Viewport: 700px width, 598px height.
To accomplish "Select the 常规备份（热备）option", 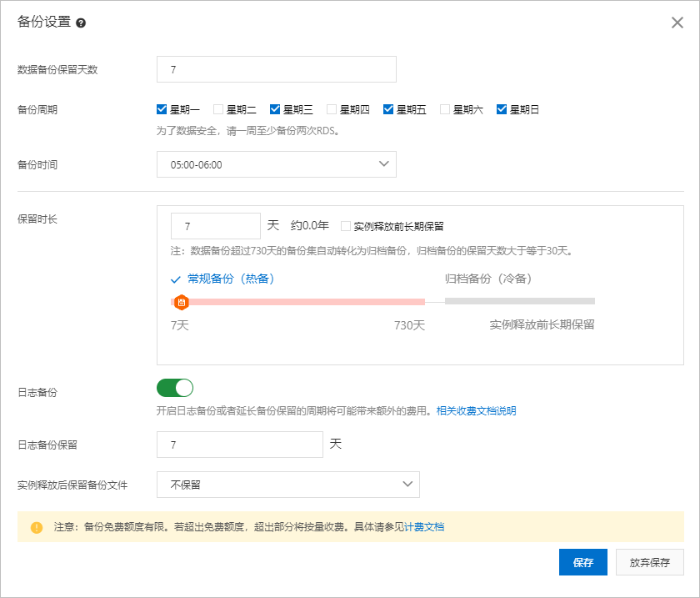I will click(231, 279).
